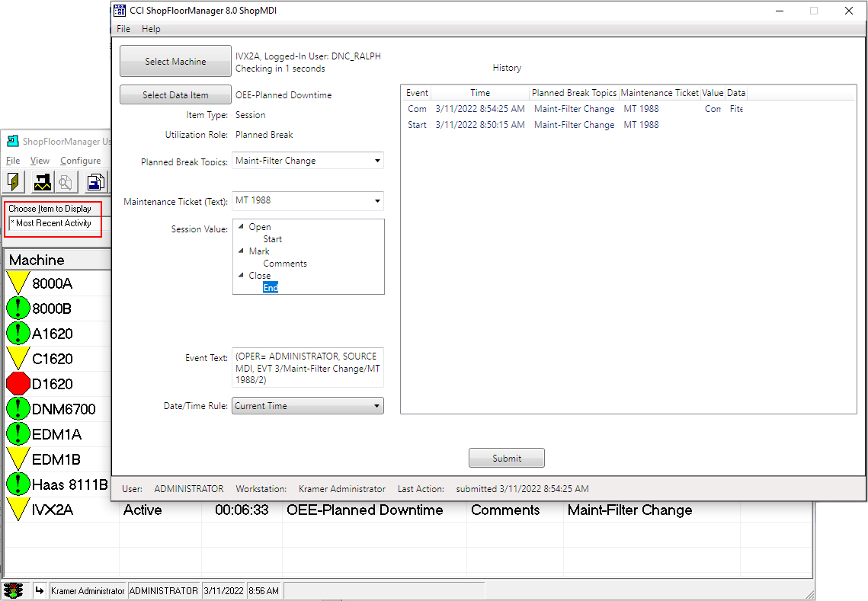Click the green alert status icon for EDM1A
Image resolution: width=868 pixels, height=601 pixels.
click(x=18, y=434)
